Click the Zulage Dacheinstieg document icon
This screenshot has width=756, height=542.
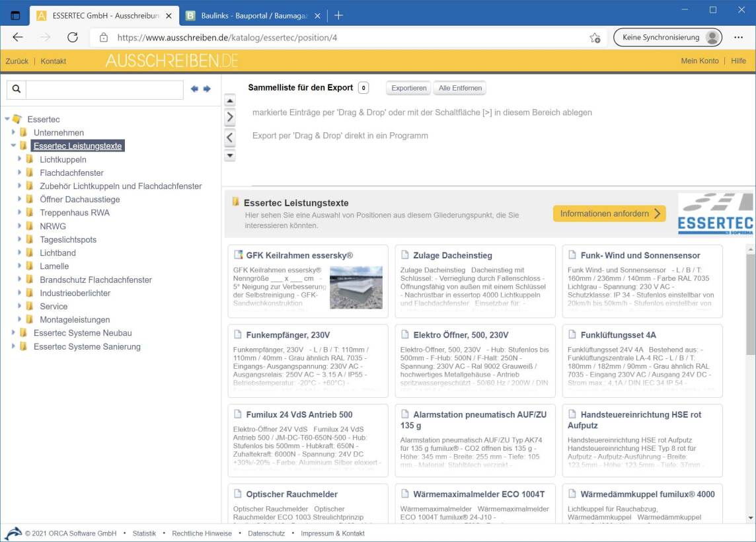pos(405,254)
